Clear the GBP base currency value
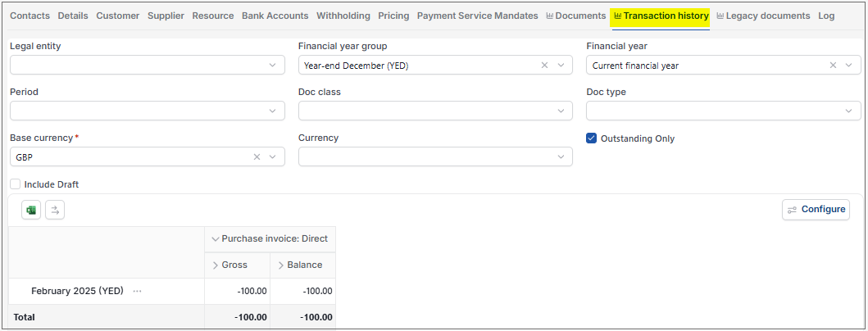This screenshot has height=331, width=868. [257, 157]
